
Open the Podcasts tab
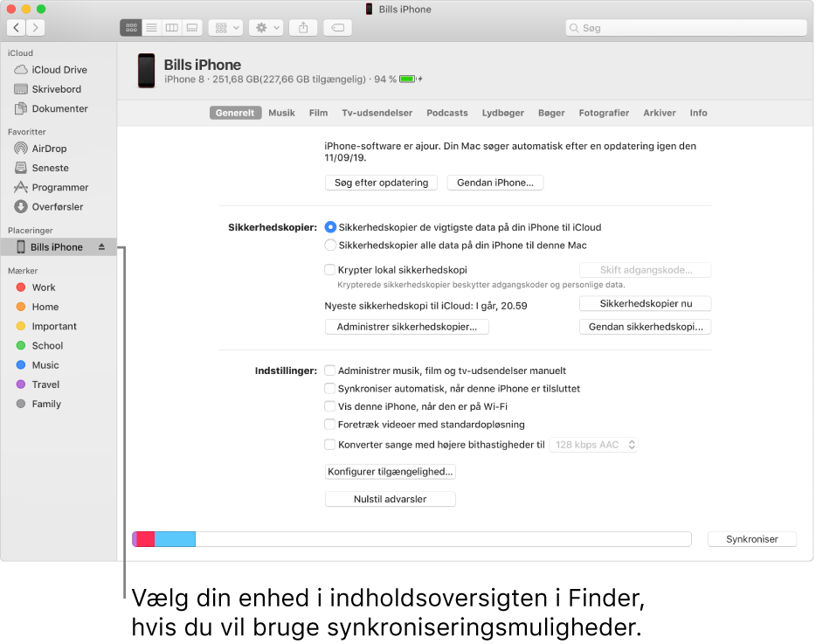click(x=447, y=113)
